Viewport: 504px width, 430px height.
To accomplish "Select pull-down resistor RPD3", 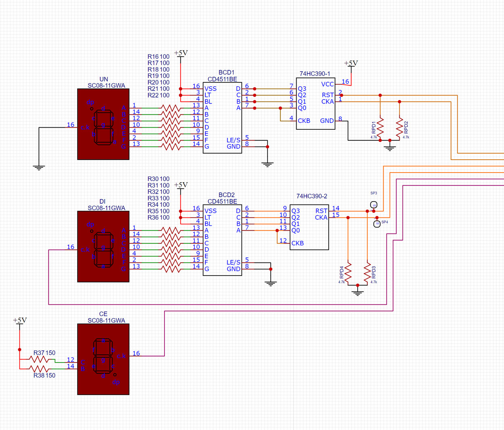I will [367, 273].
